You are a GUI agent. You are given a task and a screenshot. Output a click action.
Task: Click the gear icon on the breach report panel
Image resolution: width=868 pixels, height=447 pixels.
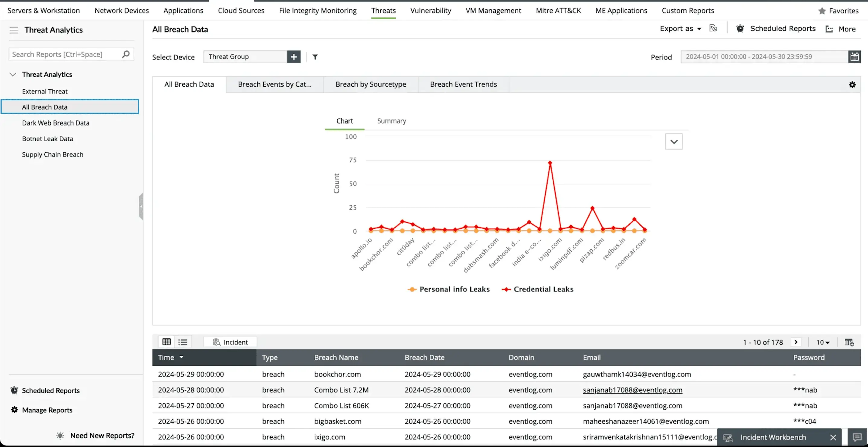pyautogui.click(x=852, y=84)
